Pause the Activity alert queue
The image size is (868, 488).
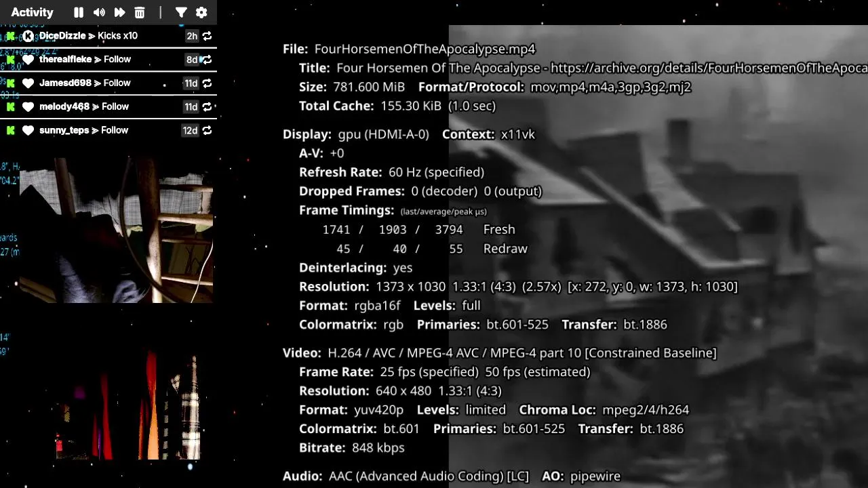[x=79, y=12]
